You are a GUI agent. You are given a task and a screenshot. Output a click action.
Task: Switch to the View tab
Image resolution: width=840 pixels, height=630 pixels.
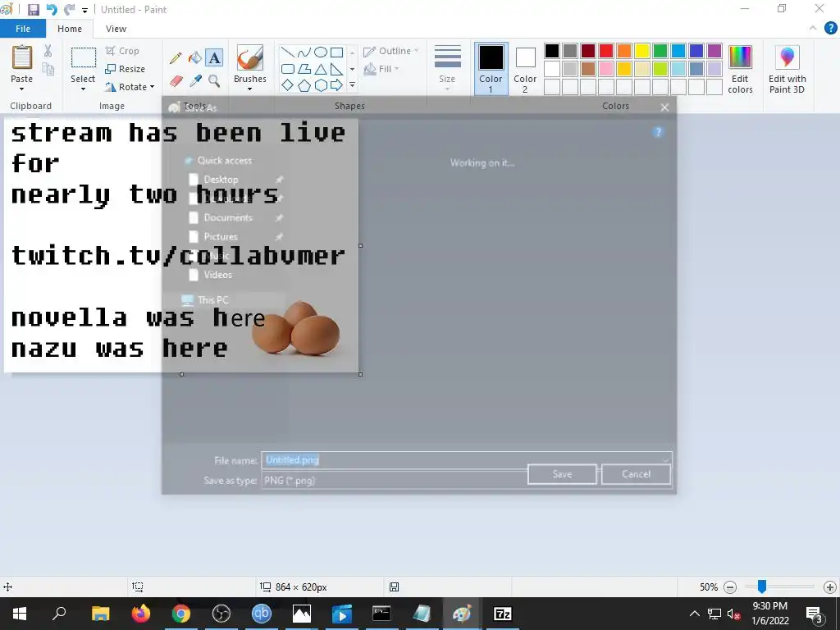116,29
